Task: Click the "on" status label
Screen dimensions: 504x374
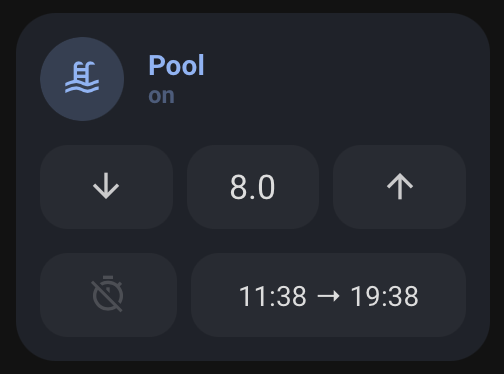Action: tap(161, 96)
